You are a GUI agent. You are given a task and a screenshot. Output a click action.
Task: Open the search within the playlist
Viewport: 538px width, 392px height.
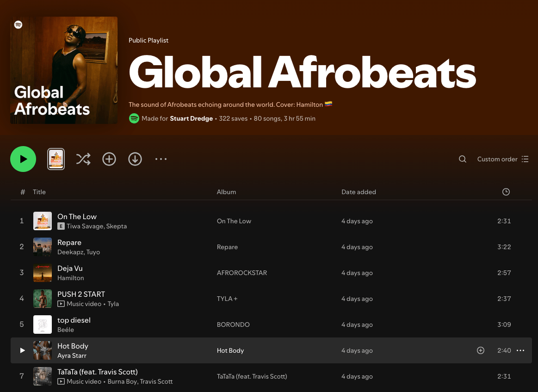tap(462, 159)
